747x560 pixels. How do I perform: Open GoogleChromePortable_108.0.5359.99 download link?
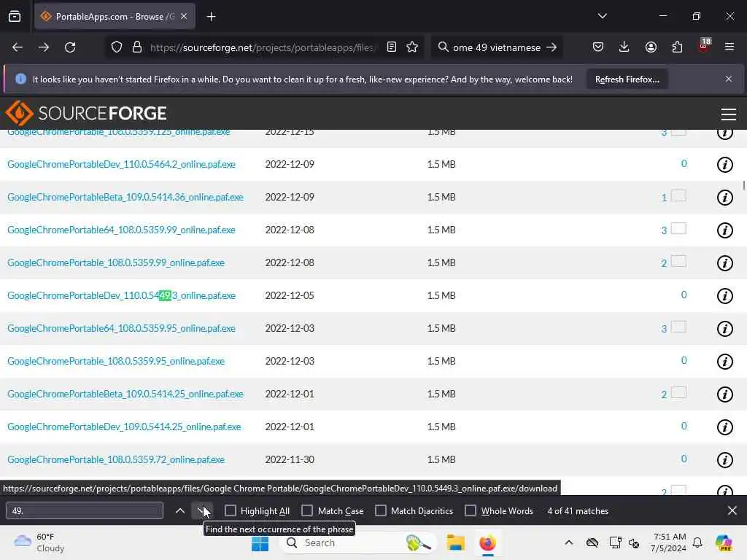coord(116,262)
